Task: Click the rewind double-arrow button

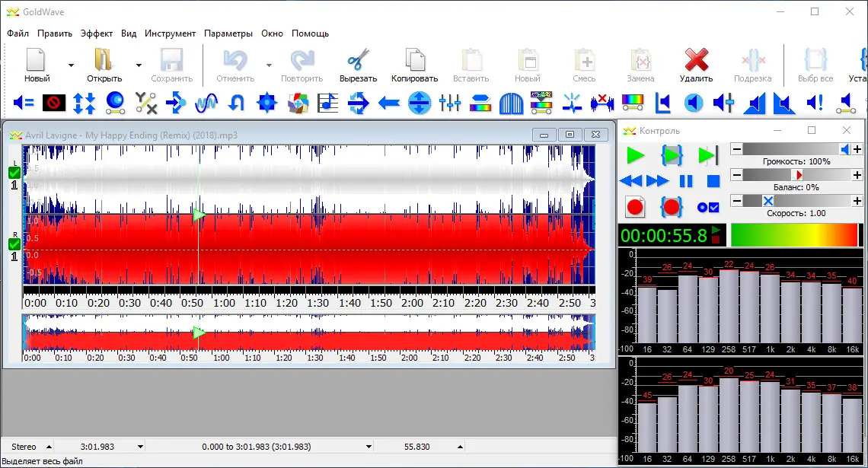Action: coord(631,181)
